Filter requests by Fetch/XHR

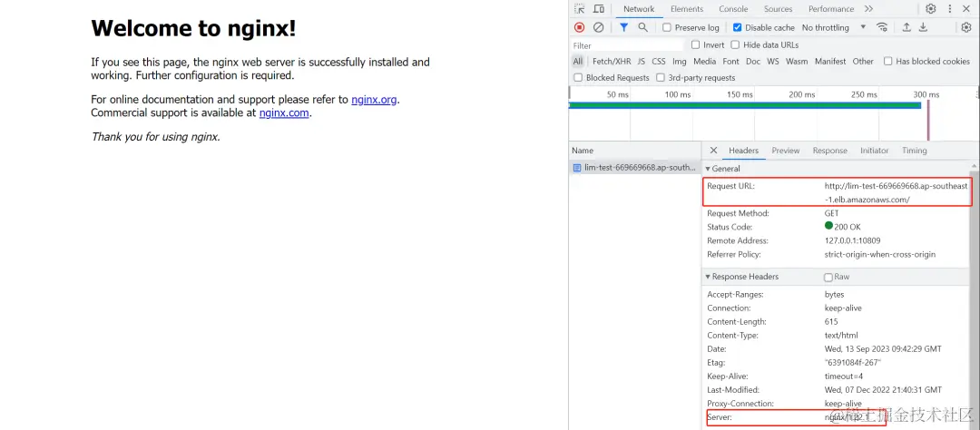pos(612,62)
